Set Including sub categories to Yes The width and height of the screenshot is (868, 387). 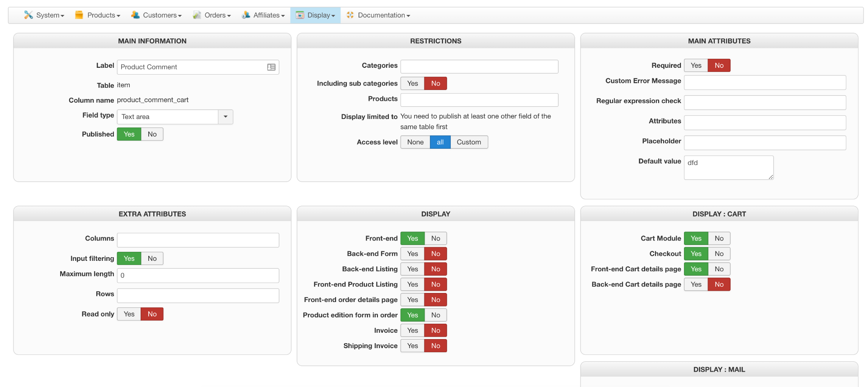point(413,83)
